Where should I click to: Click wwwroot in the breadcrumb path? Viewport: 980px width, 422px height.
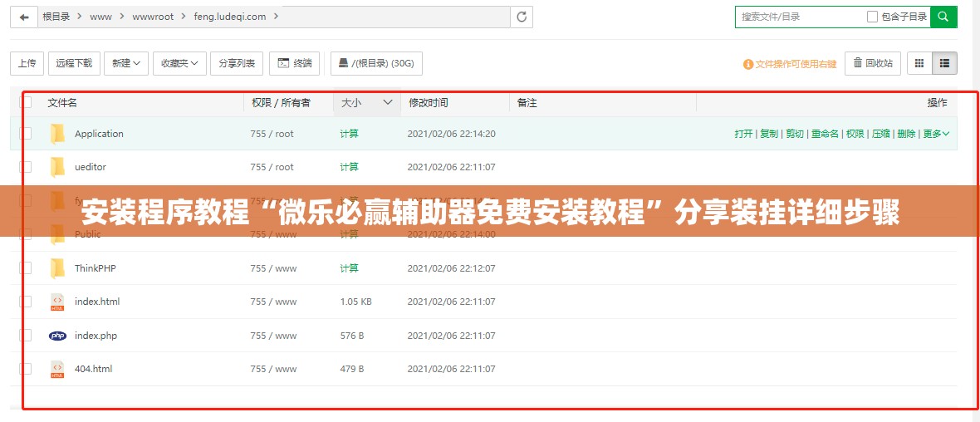pos(153,17)
